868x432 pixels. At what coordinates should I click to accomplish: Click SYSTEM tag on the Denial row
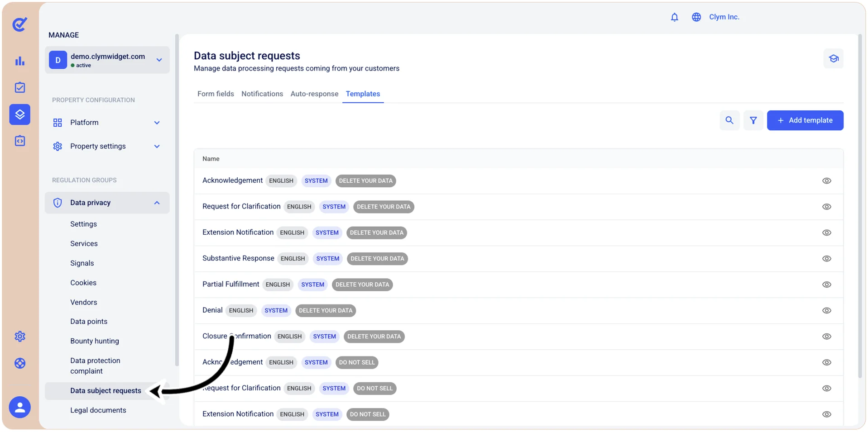[276, 311]
